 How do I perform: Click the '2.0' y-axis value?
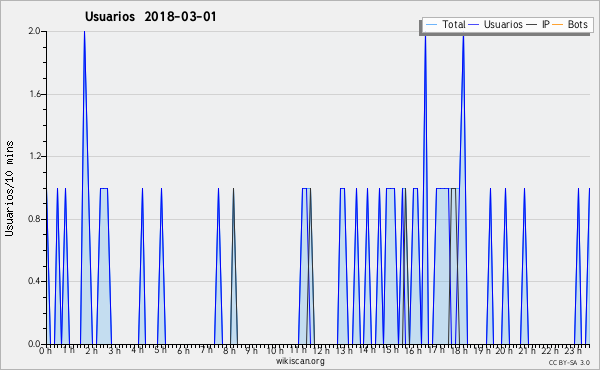(34, 31)
